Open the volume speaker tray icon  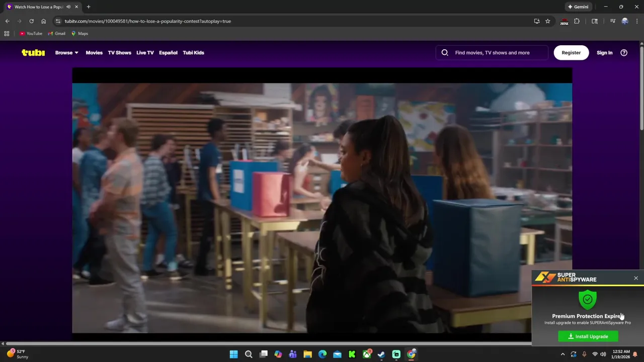(x=603, y=354)
